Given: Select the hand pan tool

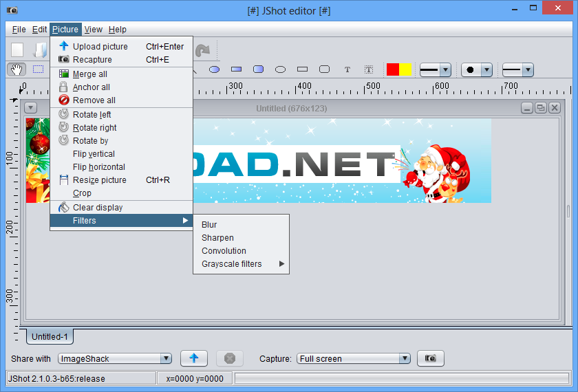Looking at the screenshot, I should click(x=17, y=69).
